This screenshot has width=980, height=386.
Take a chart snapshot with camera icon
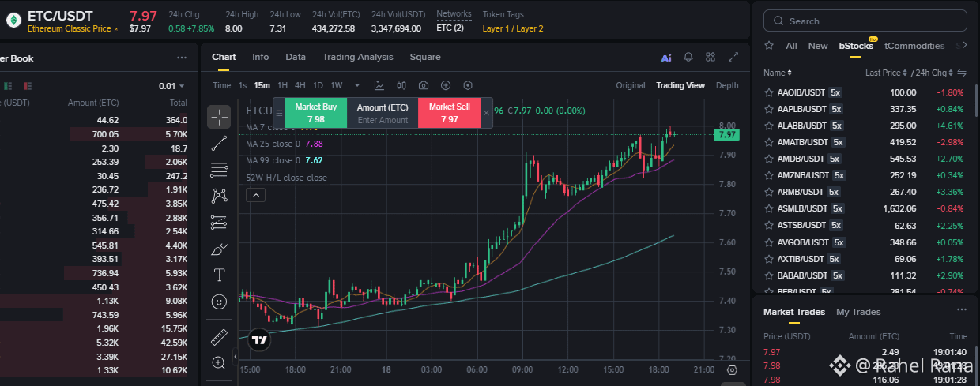tap(424, 85)
